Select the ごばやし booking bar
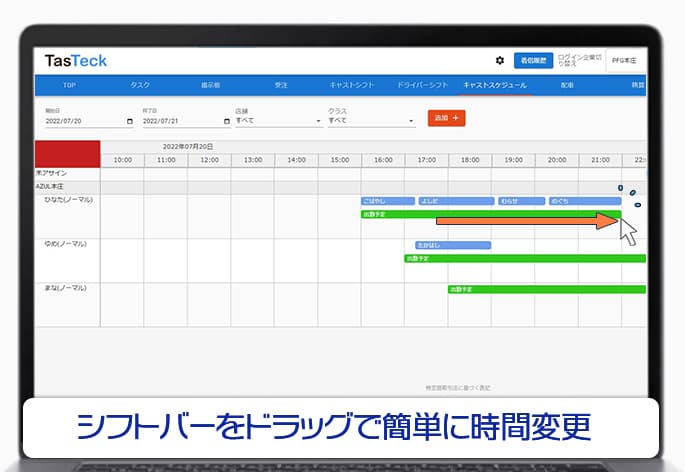This screenshot has height=472, width=685. click(x=387, y=201)
